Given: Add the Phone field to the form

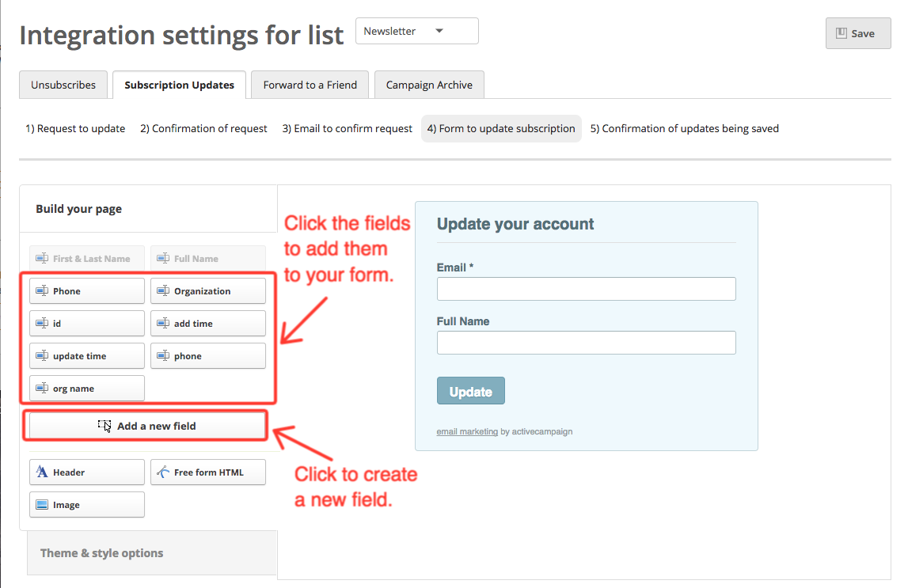Looking at the screenshot, I should click(86, 290).
